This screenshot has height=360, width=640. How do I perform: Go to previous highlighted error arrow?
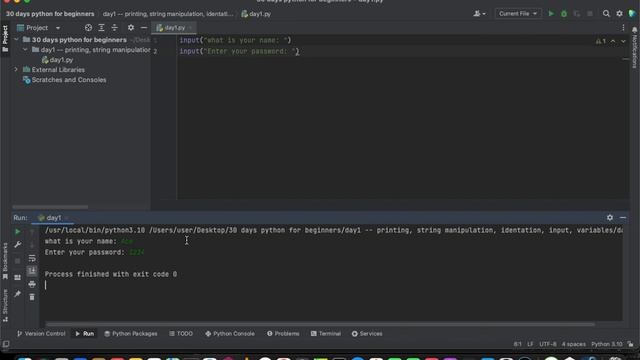[613, 41]
